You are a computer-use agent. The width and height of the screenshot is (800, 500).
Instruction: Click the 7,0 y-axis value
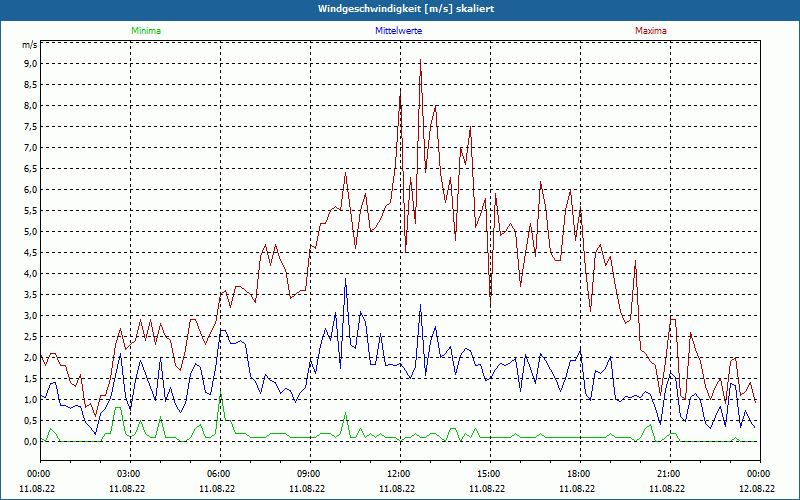click(30, 147)
